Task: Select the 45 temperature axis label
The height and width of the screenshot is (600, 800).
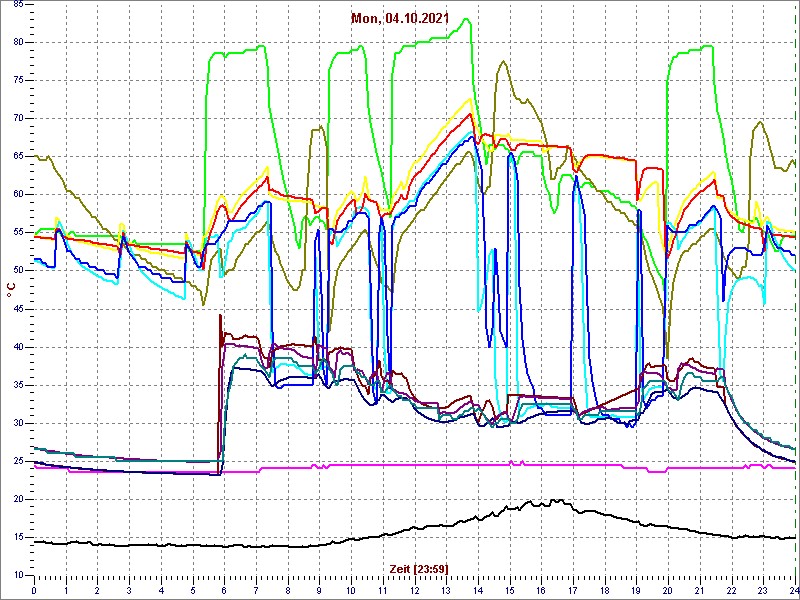Action: click(17, 309)
